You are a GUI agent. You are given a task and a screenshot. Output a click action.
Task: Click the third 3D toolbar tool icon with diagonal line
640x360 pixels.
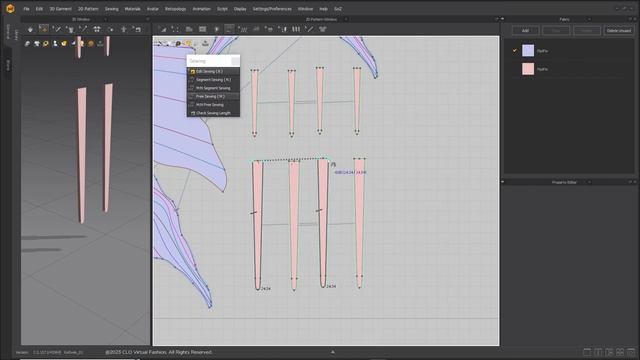57,29
